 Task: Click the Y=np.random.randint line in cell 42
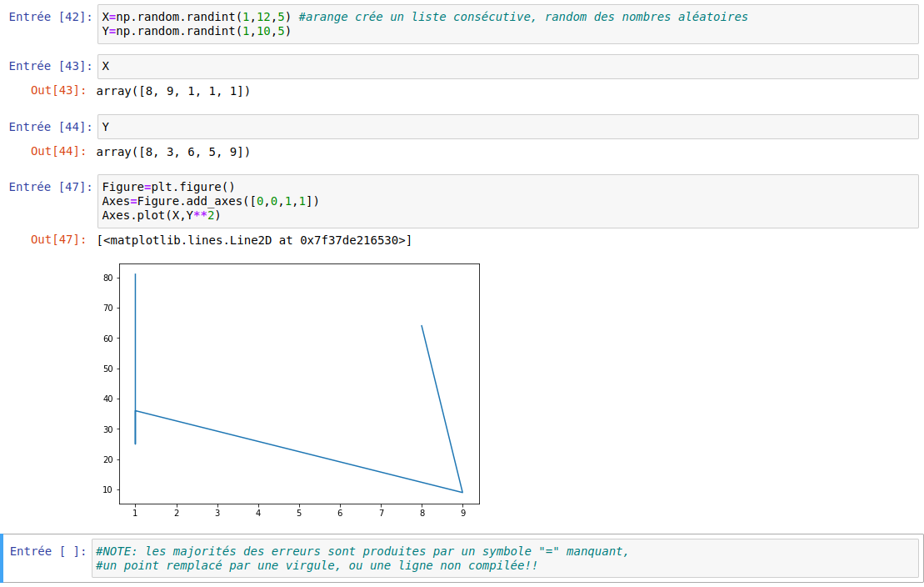(x=197, y=32)
